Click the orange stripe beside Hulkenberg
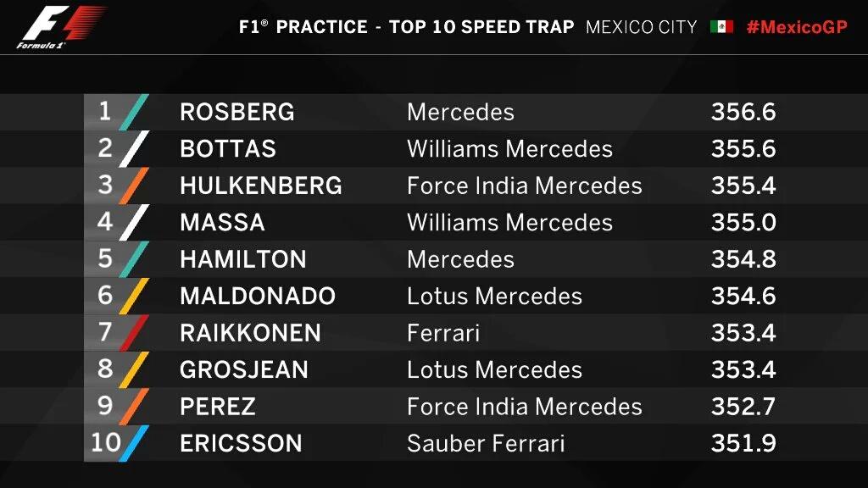The width and height of the screenshot is (868, 488). [134, 186]
